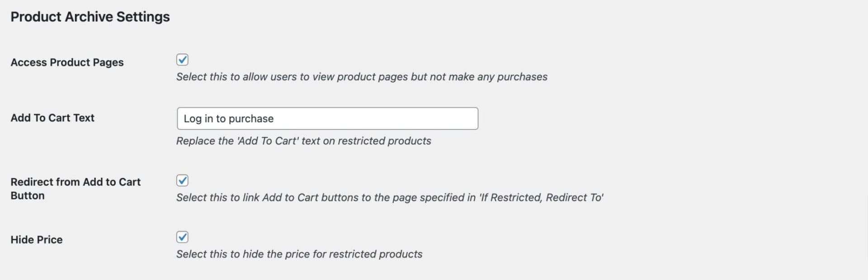Screen dimensions: 868x280
Task: Select the Add To Cart Text label
Action: 52,118
